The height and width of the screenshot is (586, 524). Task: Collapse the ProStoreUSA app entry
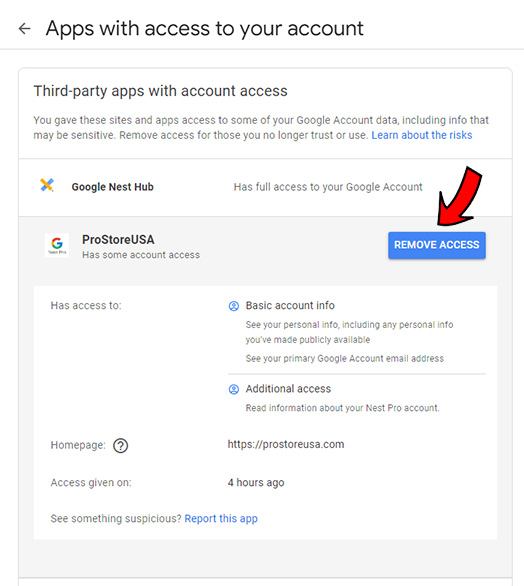[216, 246]
